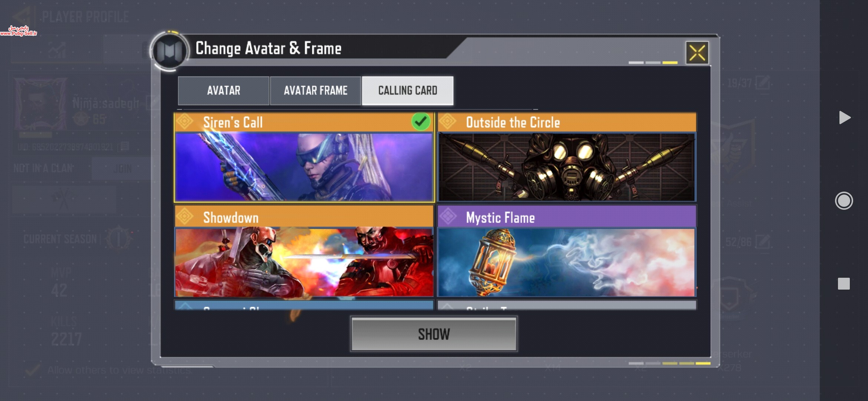868x401 pixels.
Task: Tap the Android back triangle button
Action: [844, 118]
